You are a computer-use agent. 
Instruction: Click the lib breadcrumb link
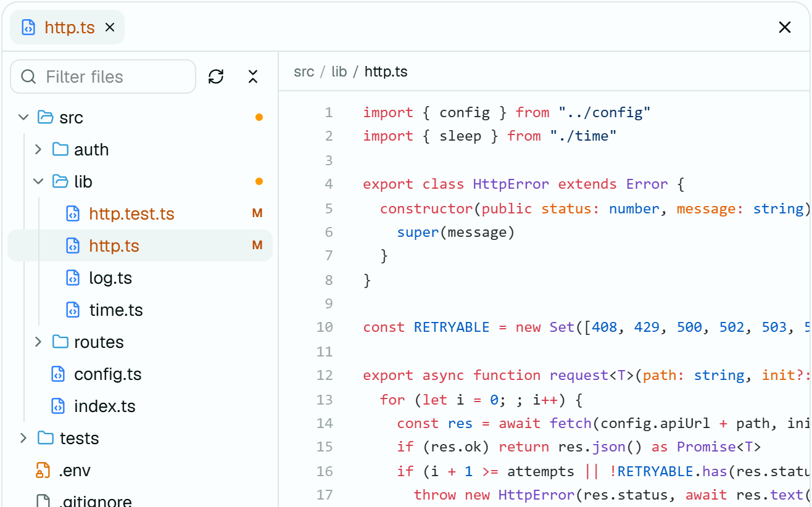[339, 72]
